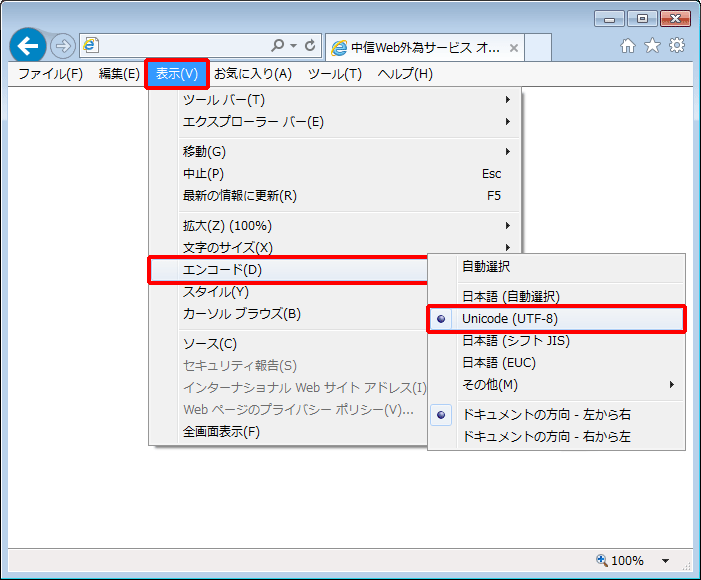Expand the ツール バー(T) submenu
The height and width of the screenshot is (580, 701).
(x=335, y=100)
